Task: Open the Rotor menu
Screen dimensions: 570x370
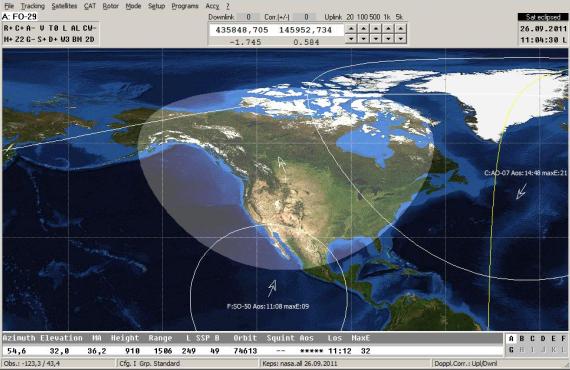Action: click(x=111, y=6)
